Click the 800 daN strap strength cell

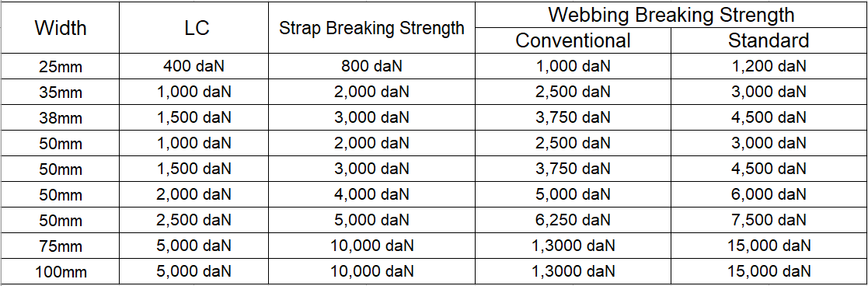(371, 66)
